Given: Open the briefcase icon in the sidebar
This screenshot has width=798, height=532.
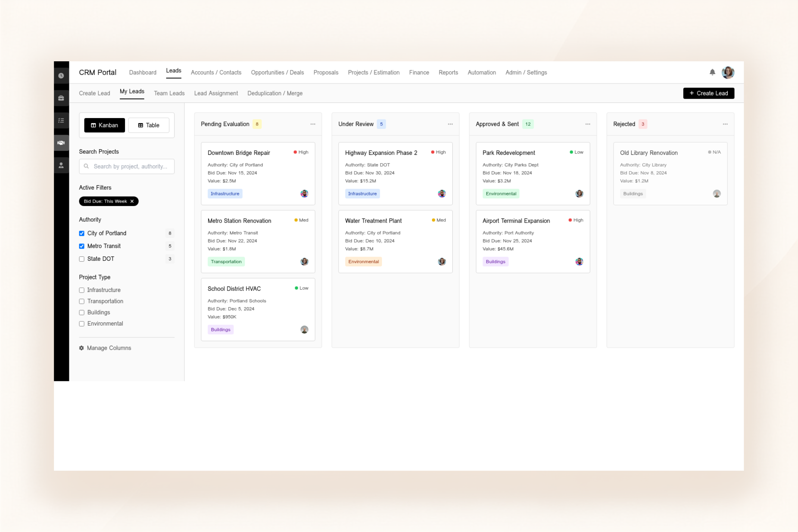Looking at the screenshot, I should 61,98.
